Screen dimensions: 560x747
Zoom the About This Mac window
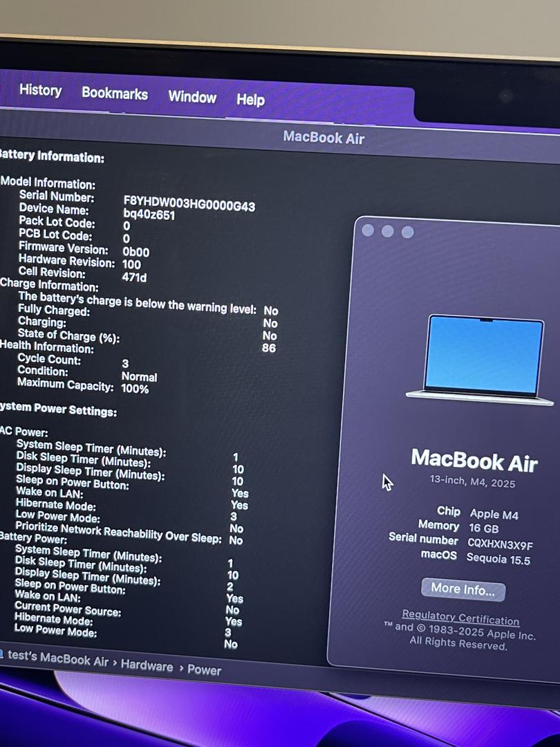(x=408, y=232)
